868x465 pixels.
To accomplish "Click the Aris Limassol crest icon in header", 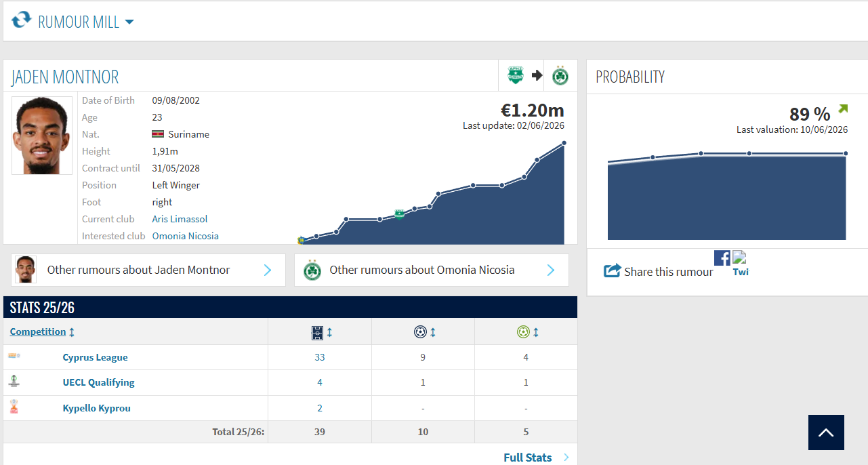I will [516, 75].
